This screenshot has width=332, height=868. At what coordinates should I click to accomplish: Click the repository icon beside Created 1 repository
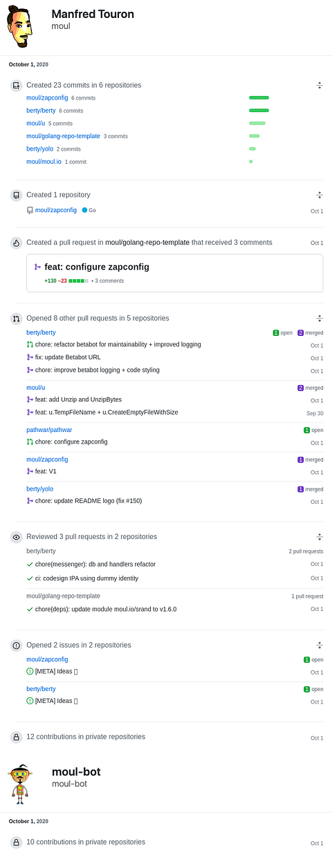click(16, 196)
